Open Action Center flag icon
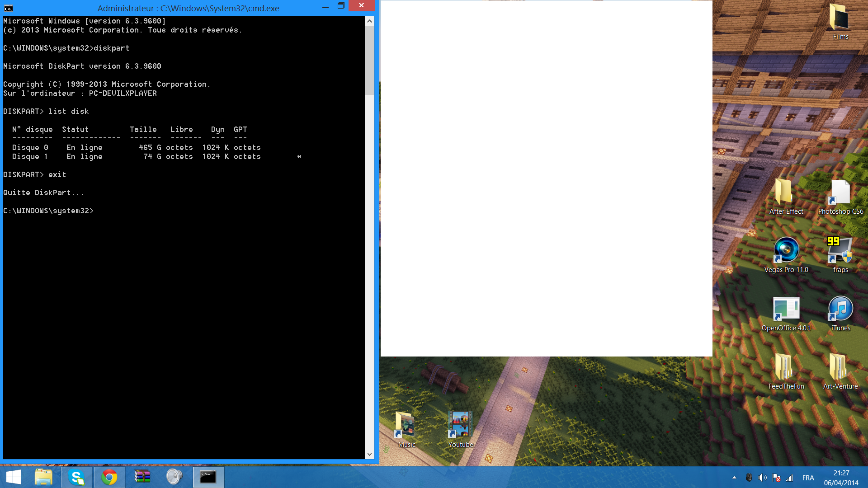Viewport: 868px width, 488px height. tap(776, 478)
